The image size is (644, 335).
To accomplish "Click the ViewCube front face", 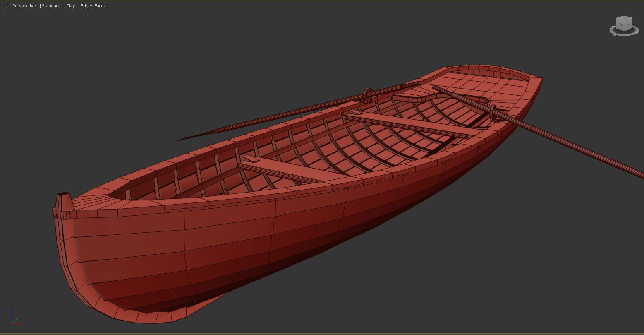I will [x=621, y=25].
